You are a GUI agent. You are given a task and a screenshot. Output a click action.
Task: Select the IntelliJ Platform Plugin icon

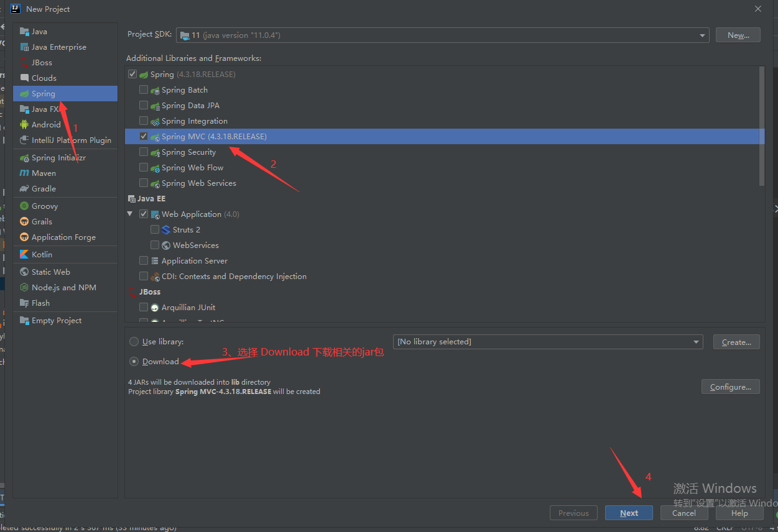pos(24,140)
